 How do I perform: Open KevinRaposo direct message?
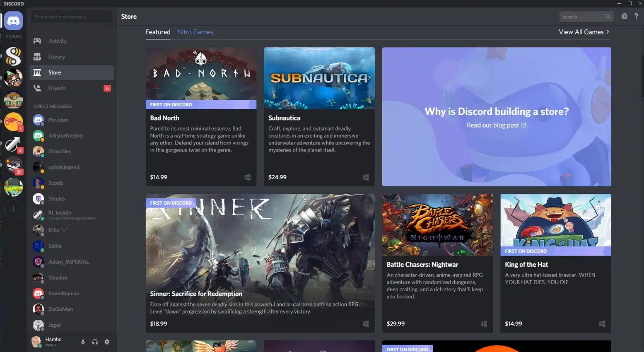71,294
